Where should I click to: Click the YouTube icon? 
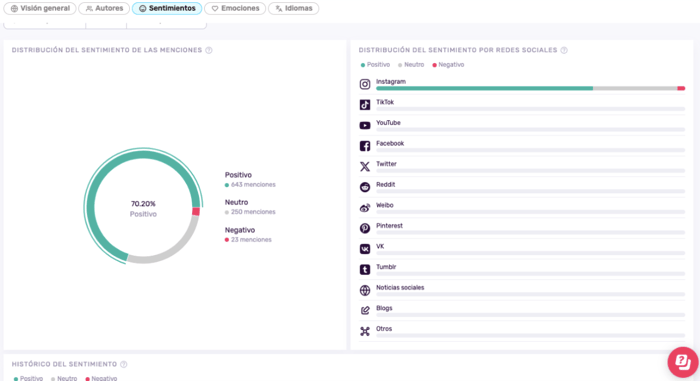click(365, 126)
